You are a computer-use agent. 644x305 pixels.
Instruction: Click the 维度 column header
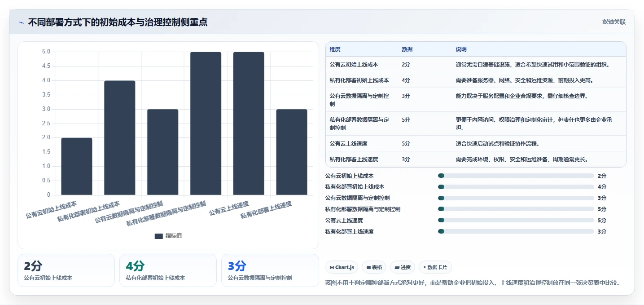pyautogui.click(x=335, y=49)
